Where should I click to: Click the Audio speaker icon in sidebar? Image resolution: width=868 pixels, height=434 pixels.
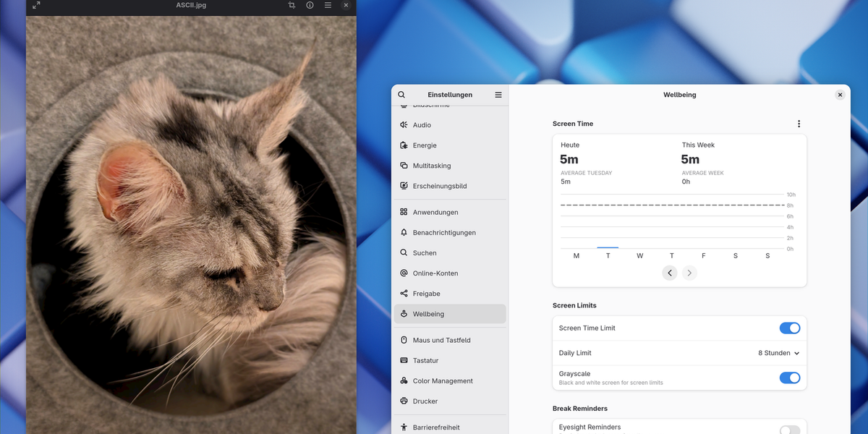(x=404, y=125)
